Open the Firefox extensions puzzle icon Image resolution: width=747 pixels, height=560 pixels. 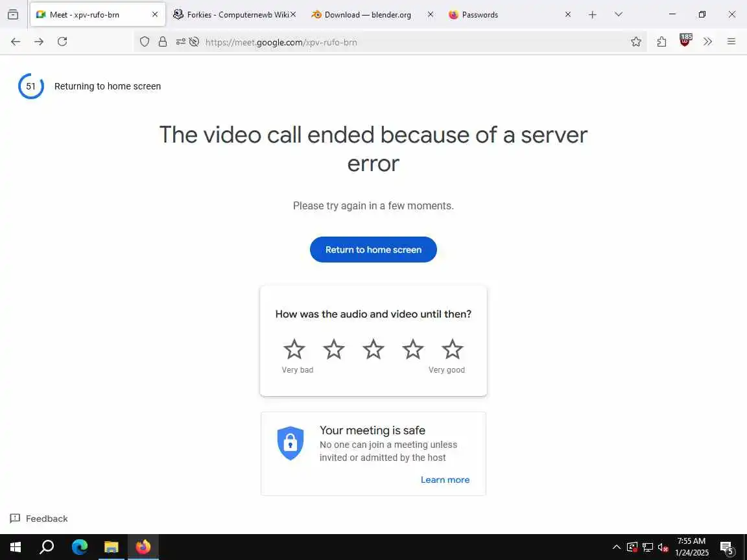pyautogui.click(x=661, y=42)
